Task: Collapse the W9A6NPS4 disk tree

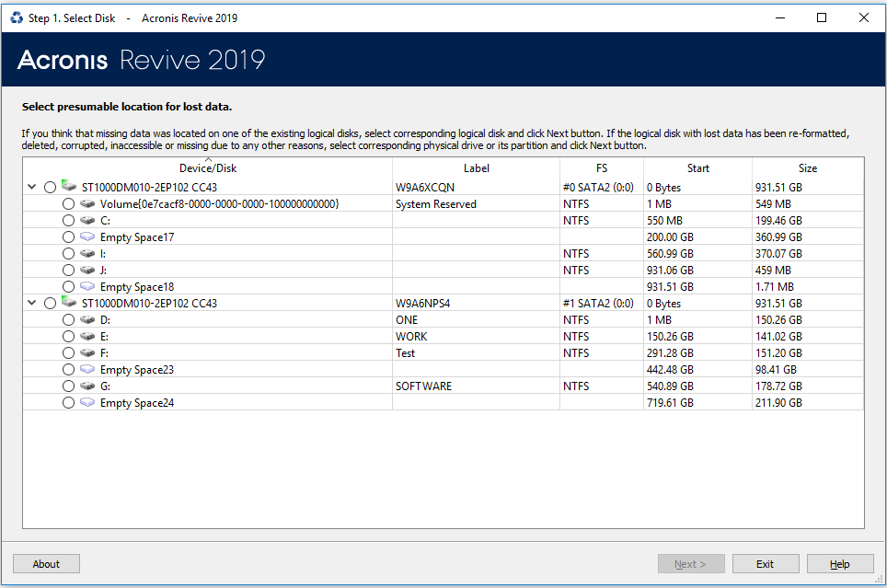Action: [30, 303]
